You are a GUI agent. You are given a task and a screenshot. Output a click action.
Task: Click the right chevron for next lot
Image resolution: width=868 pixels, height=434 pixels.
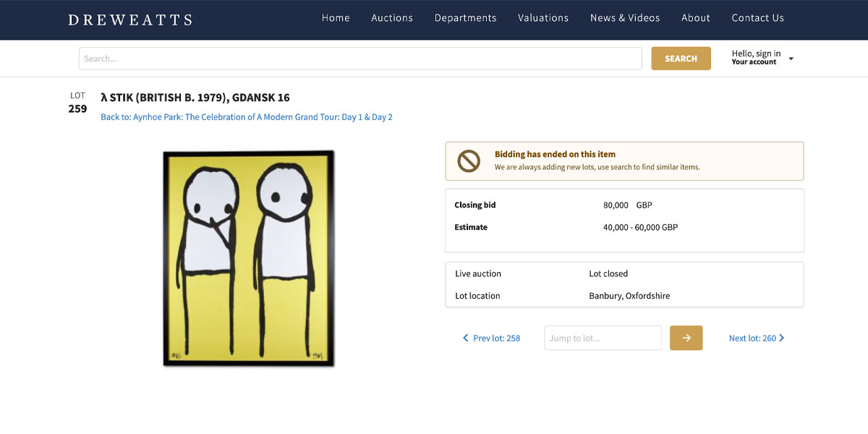pyautogui.click(x=782, y=338)
